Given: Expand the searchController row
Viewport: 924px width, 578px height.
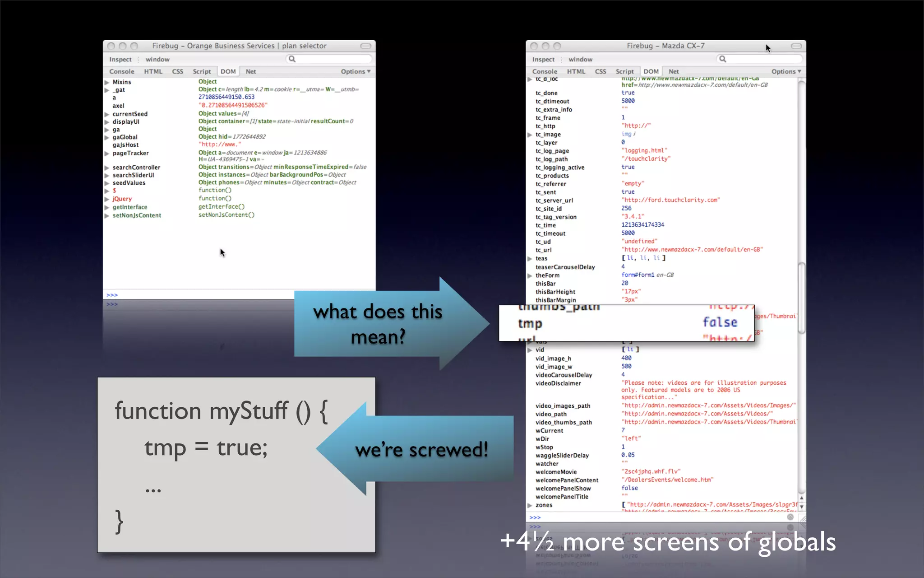Looking at the screenshot, I should click(x=107, y=168).
